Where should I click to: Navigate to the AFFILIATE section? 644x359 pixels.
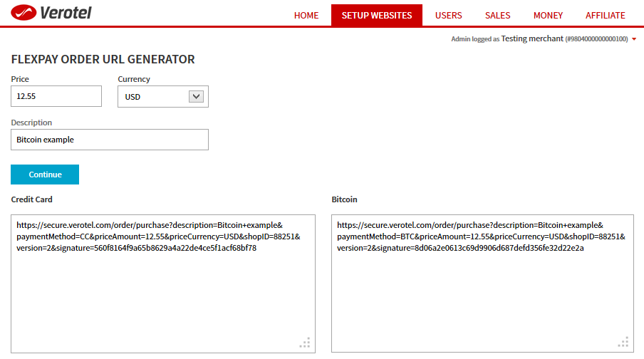tap(606, 16)
